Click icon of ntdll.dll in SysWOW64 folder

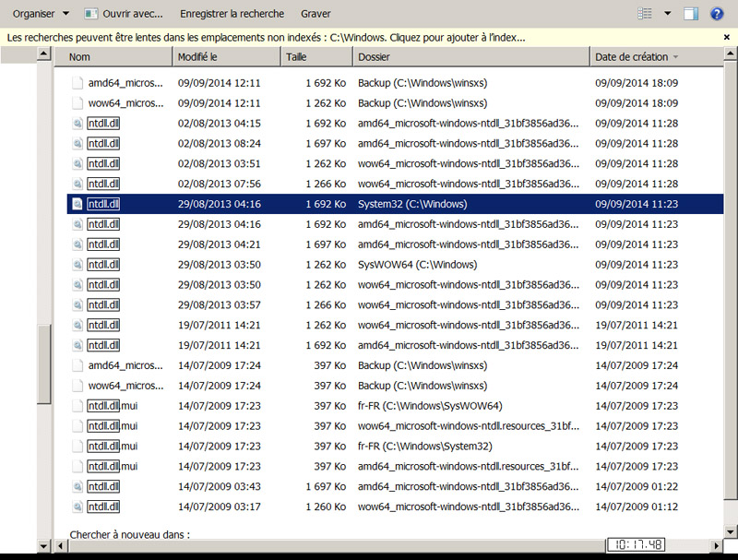pyautogui.click(x=77, y=265)
